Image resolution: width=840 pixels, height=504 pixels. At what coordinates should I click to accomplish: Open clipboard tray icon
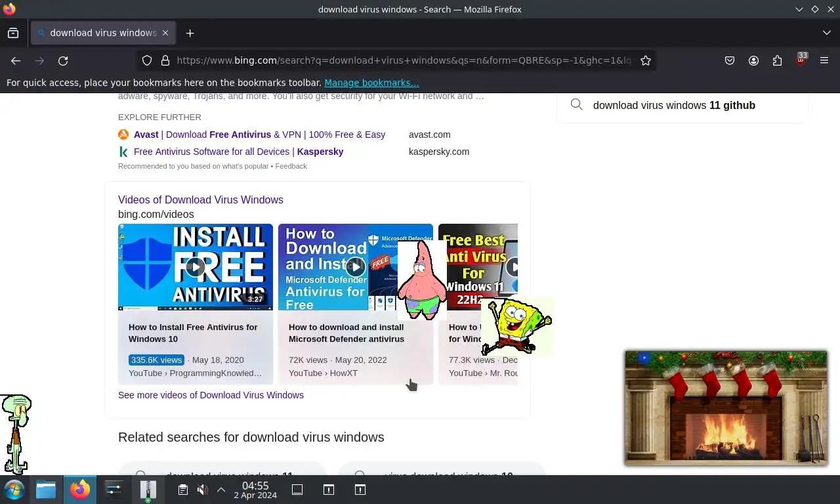(x=183, y=490)
